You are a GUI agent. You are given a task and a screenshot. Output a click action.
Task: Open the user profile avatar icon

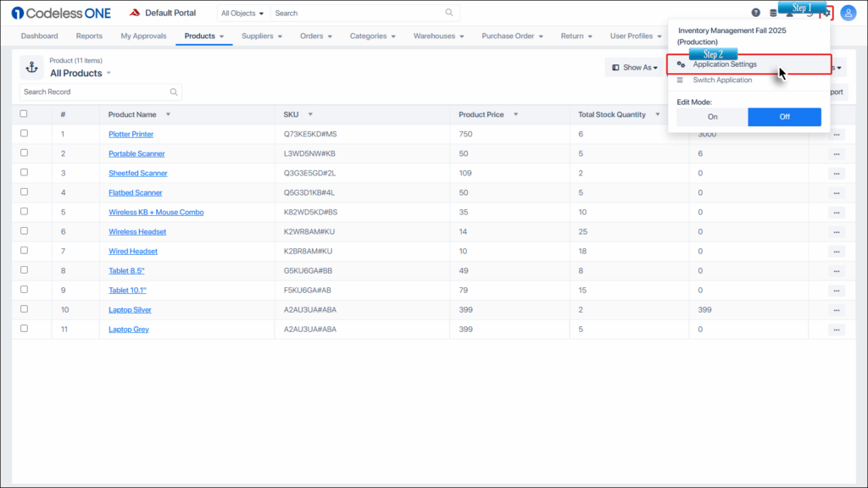[849, 13]
